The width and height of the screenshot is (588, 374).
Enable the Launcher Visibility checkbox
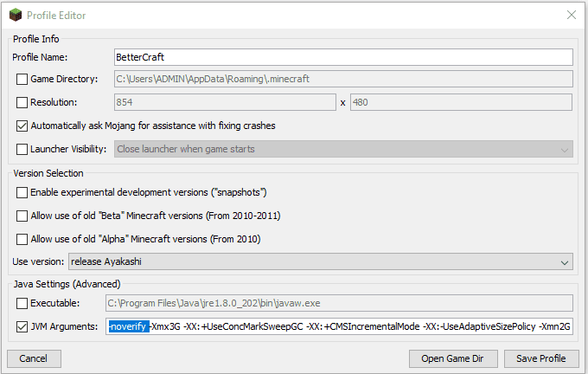point(22,149)
